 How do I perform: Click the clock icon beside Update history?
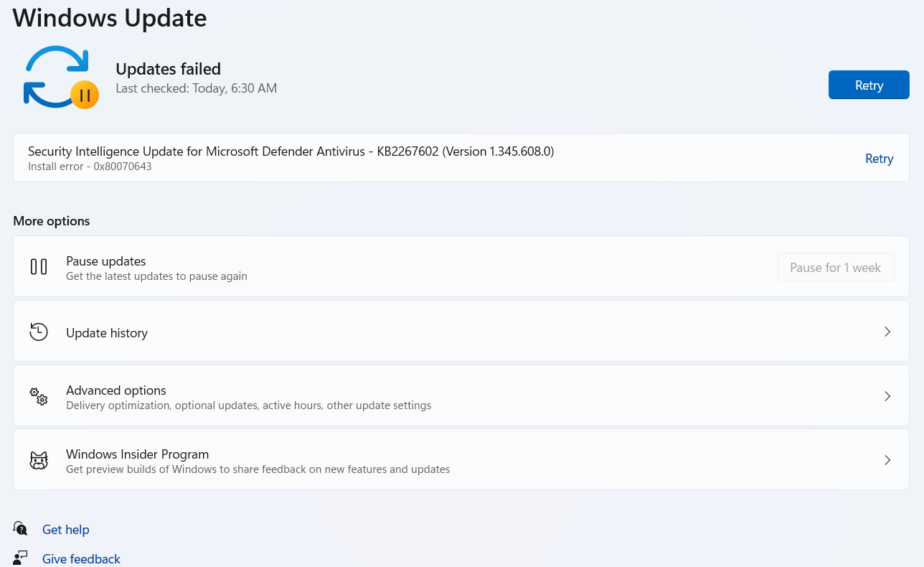pos(39,332)
